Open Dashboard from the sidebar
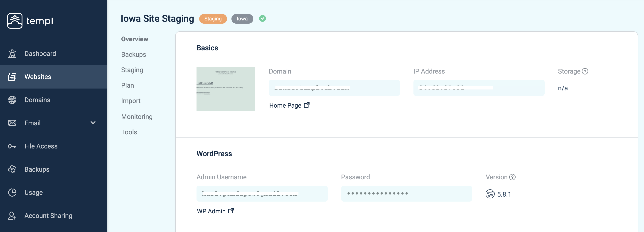The height and width of the screenshot is (232, 644). point(54,54)
